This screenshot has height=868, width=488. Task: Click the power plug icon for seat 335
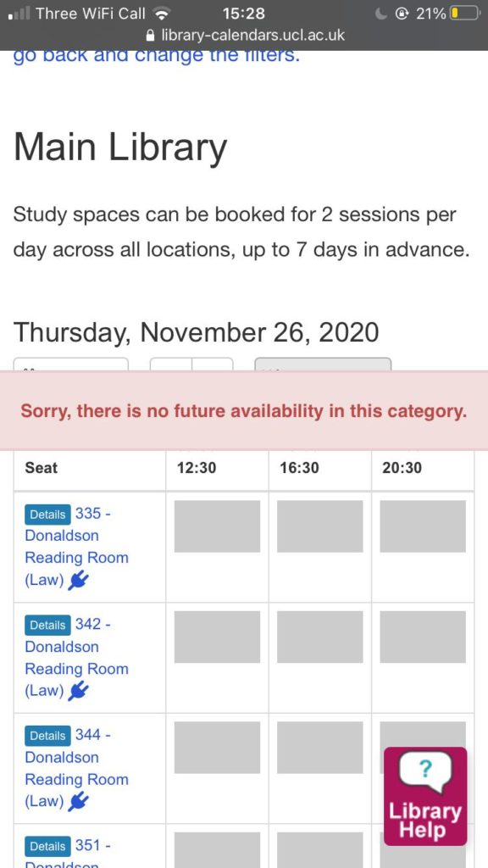[79, 581]
